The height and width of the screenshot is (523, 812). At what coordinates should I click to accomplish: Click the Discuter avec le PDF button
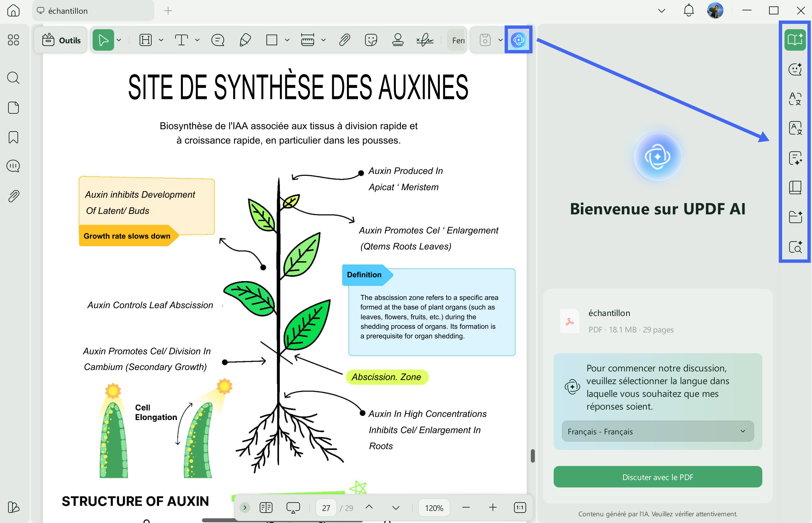pyautogui.click(x=657, y=477)
